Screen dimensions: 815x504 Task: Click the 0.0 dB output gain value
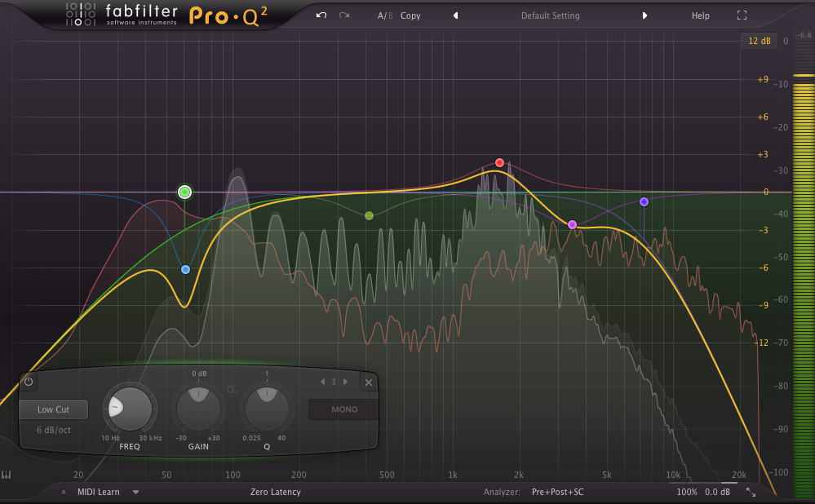717,492
